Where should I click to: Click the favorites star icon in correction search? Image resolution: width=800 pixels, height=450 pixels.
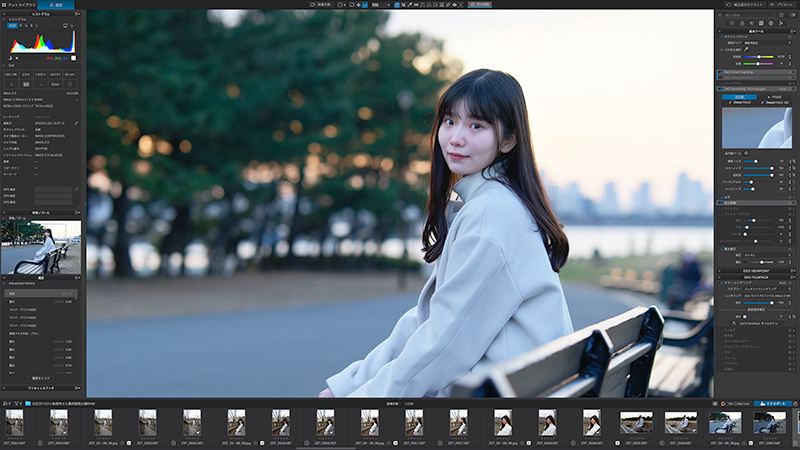tap(781, 15)
